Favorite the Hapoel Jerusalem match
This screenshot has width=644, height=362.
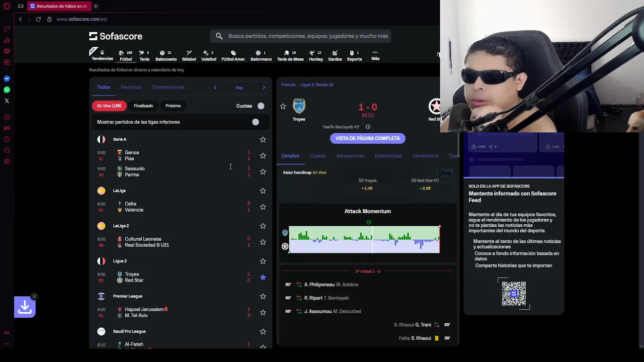point(263,312)
